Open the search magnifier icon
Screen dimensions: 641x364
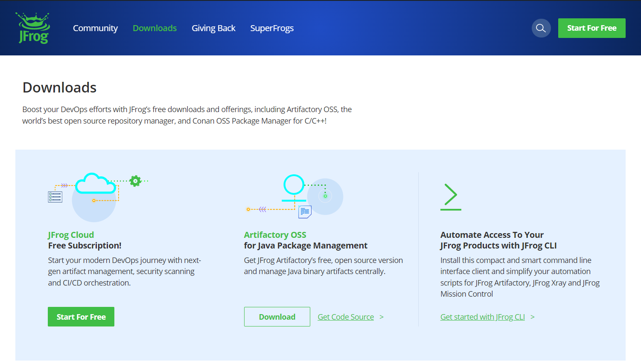point(541,28)
